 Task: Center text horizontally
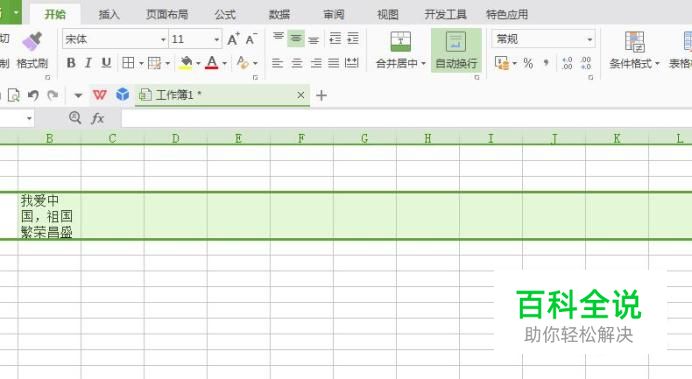tap(297, 63)
